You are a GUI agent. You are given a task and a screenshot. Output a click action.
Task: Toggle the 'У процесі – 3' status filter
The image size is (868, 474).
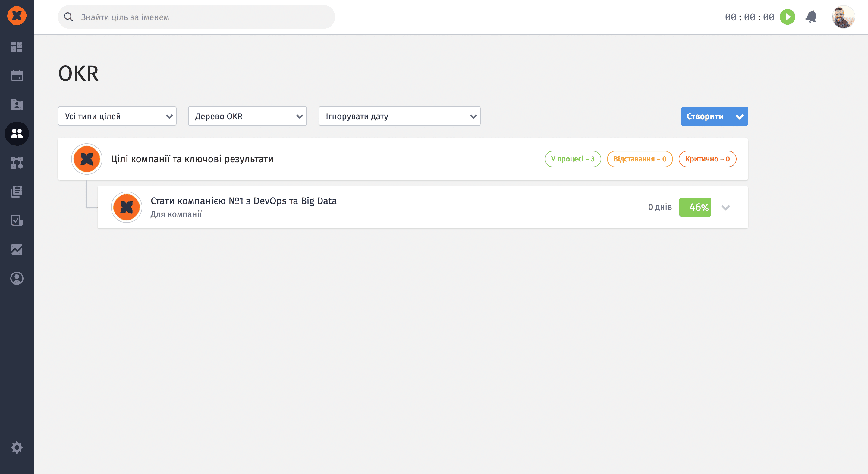click(573, 159)
